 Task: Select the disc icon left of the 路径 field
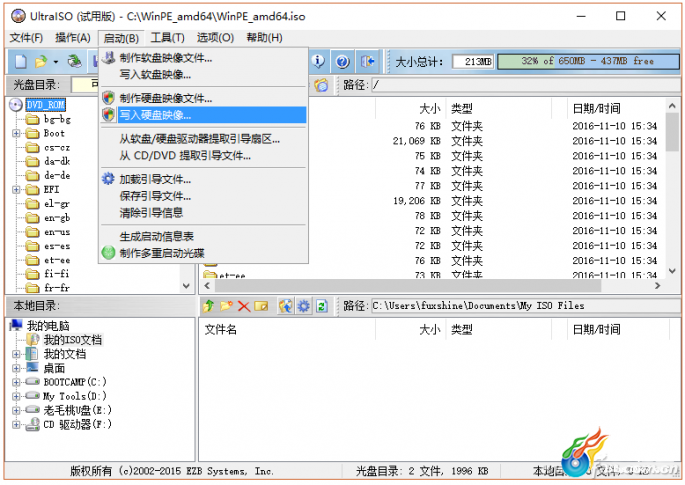pyautogui.click(x=321, y=85)
